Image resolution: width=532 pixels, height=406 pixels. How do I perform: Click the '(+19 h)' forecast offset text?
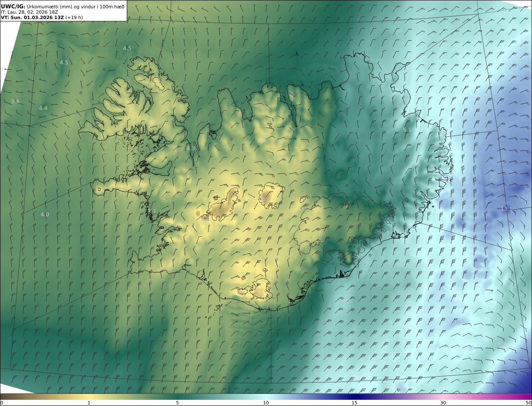click(74, 17)
